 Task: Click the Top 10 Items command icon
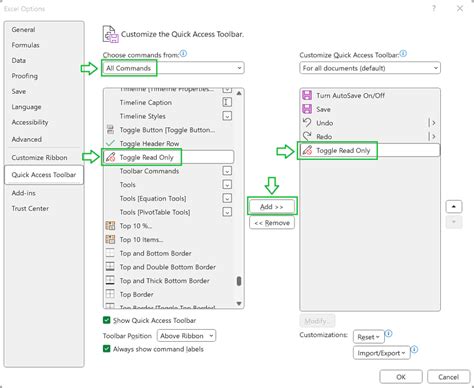click(110, 239)
